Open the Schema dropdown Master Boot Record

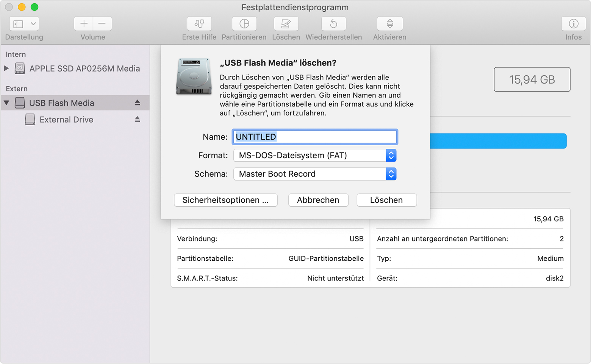tap(315, 174)
